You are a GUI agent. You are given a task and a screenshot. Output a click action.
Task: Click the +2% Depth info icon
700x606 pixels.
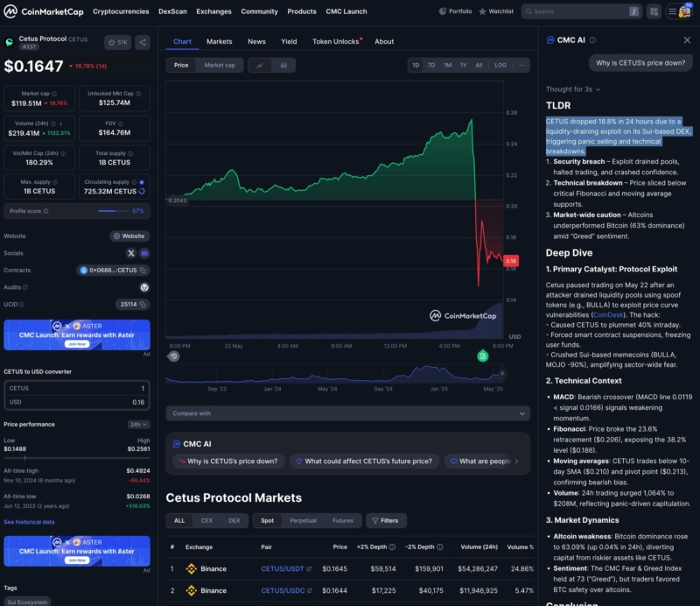pos(392,547)
